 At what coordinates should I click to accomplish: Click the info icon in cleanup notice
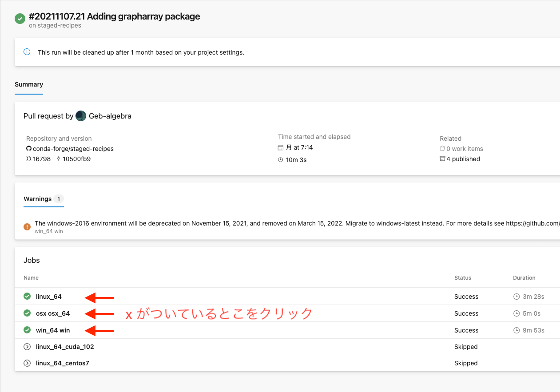(27, 52)
